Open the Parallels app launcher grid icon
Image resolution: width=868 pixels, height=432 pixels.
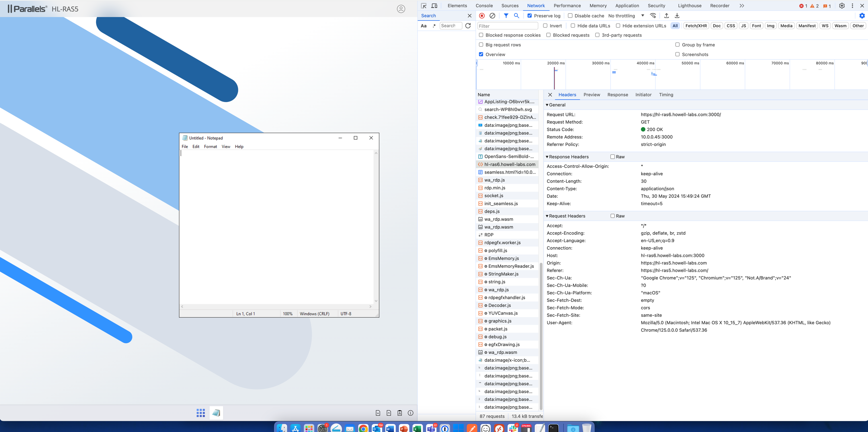click(x=201, y=413)
